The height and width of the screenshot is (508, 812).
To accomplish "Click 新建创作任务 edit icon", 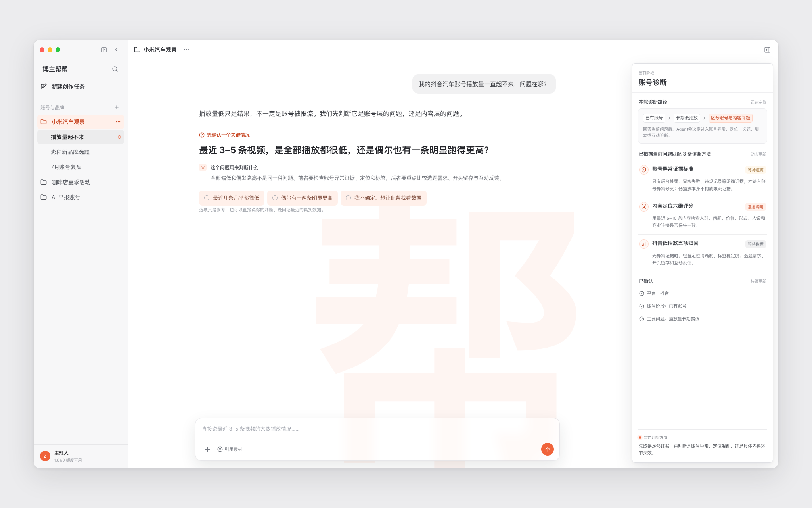I will (44, 87).
